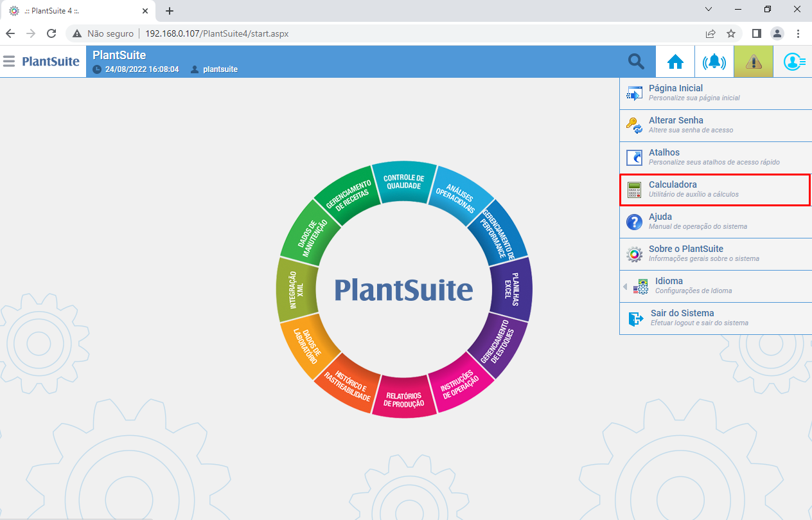Toggle the browser side panel
This screenshot has width=812, height=520.
(x=757, y=33)
